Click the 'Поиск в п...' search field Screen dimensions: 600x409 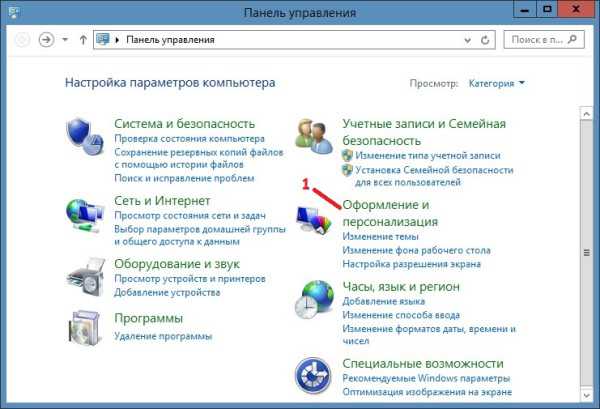[x=544, y=39]
